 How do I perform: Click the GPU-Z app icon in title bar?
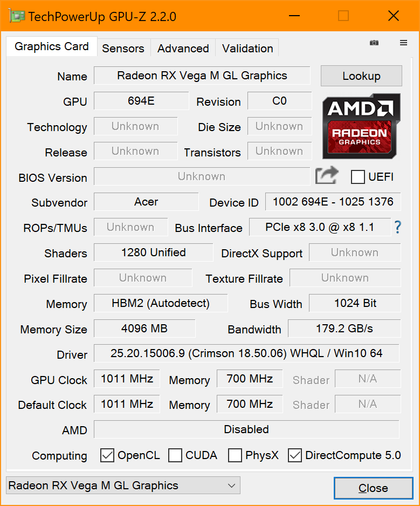[x=16, y=16]
